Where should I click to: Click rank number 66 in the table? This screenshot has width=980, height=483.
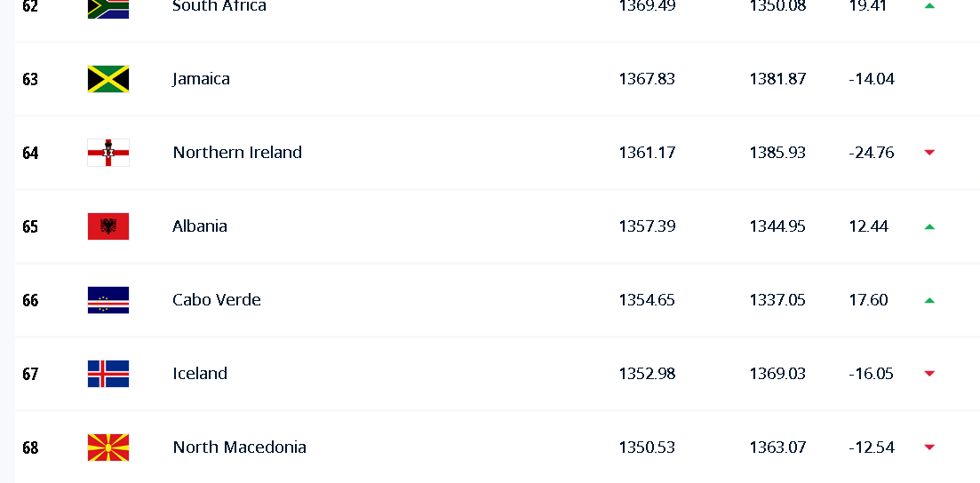click(30, 300)
